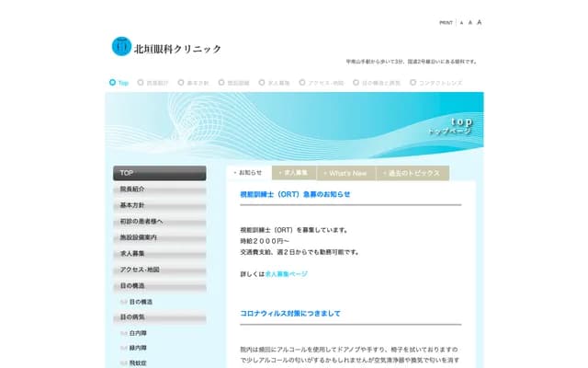Open the コロナウィルス対策につきまして heading
The height and width of the screenshot is (368, 588).
[x=290, y=314]
